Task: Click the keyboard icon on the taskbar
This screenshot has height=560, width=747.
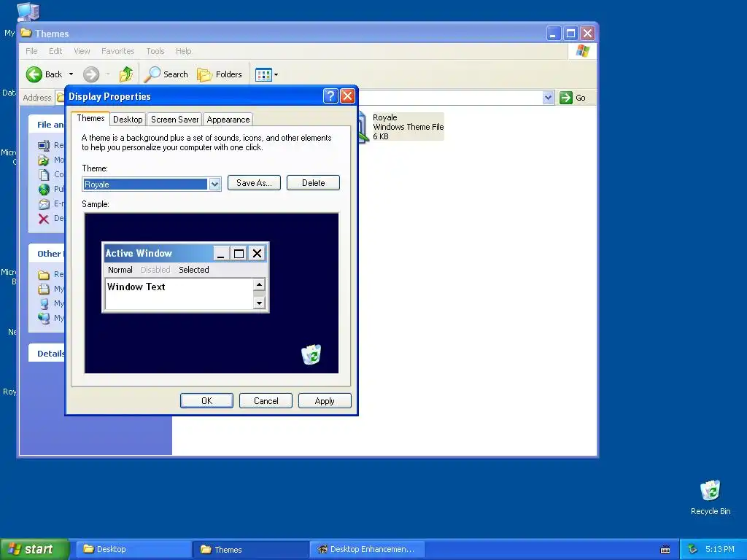Action: [x=665, y=550]
